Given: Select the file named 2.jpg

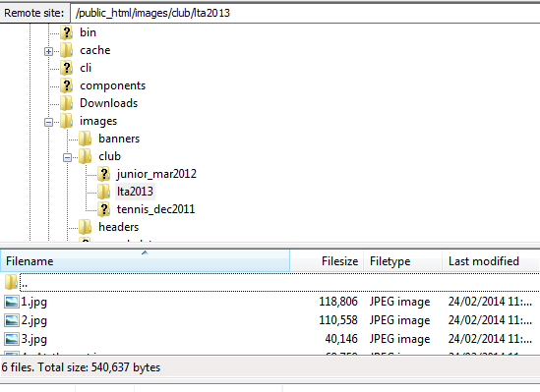Looking at the screenshot, I should tap(33, 320).
